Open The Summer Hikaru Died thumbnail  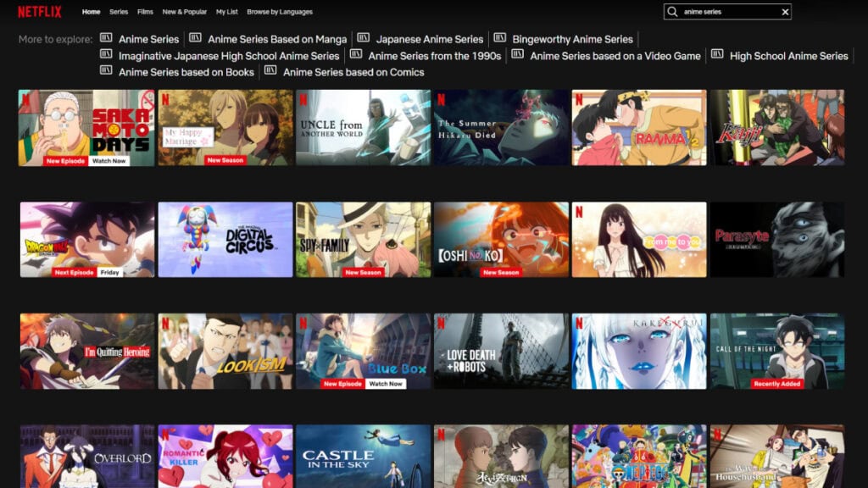click(x=501, y=127)
